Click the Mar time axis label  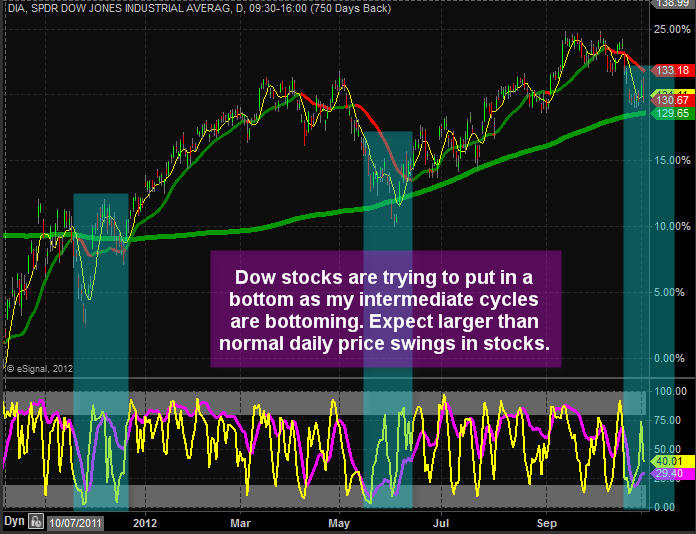[x=240, y=523]
